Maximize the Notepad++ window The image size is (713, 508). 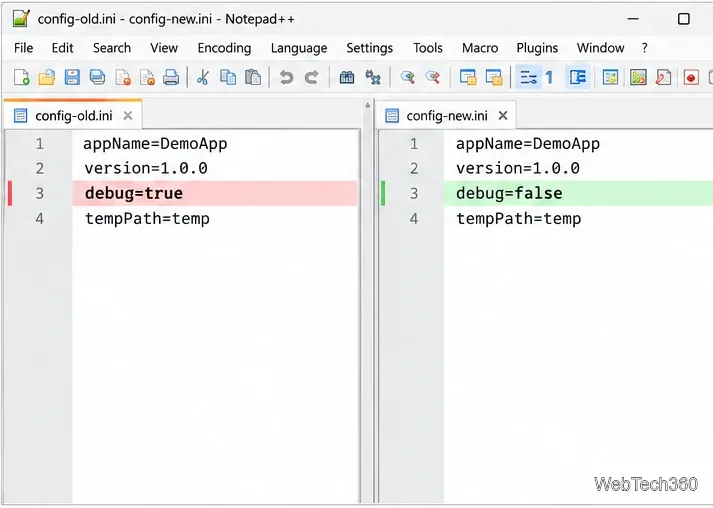[x=683, y=19]
